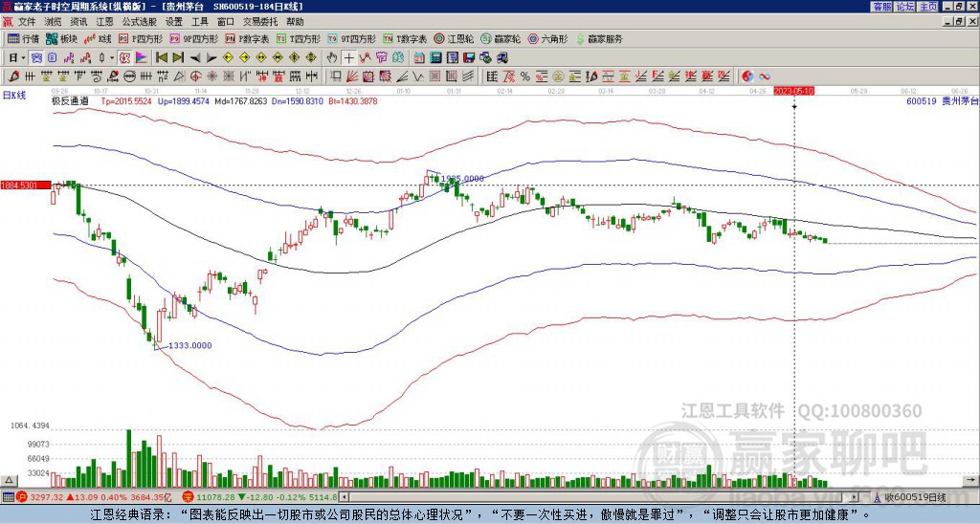Open the 江恩 menu

click(x=104, y=22)
